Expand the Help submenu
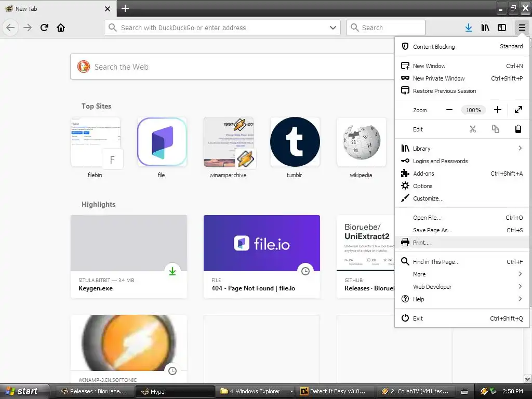The width and height of the screenshot is (532, 399). pos(462,299)
